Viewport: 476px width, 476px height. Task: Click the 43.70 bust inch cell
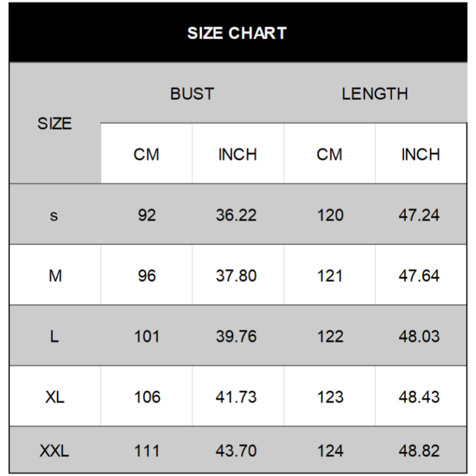click(236, 451)
